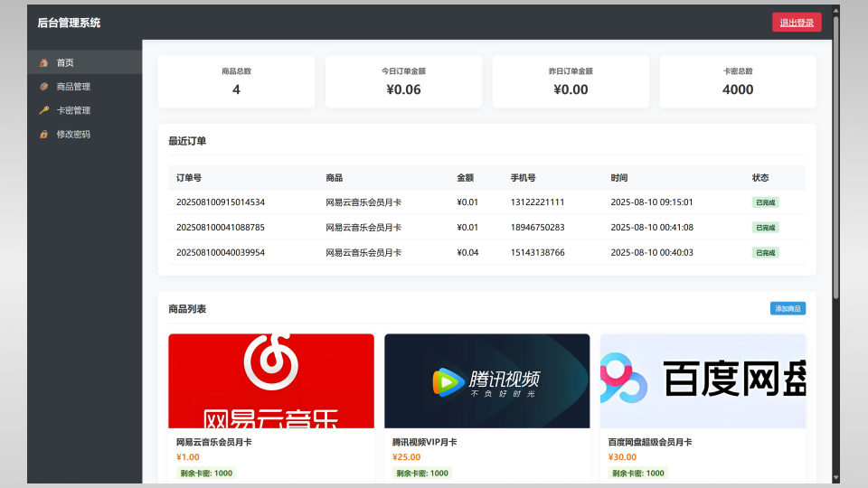Click timestamp 2025-08-10 09:15:01
Screen dimensions: 868x488
click(x=652, y=202)
